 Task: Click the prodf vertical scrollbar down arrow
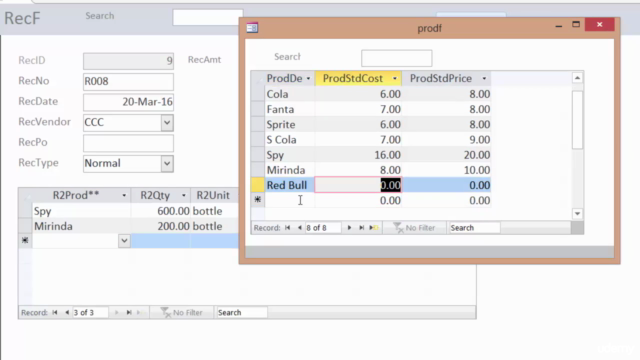click(577, 213)
